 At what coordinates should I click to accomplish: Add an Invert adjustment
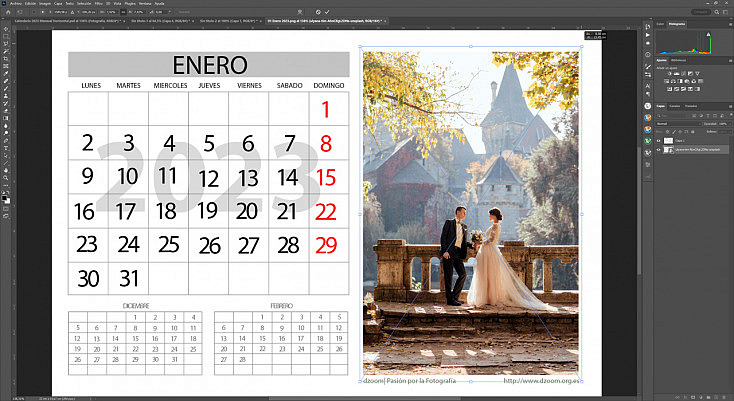(x=669, y=89)
